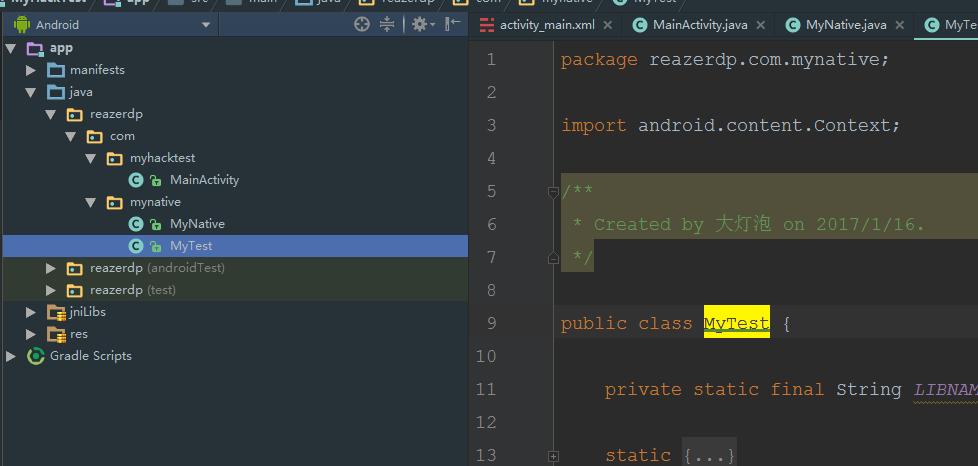The image size is (978, 466).
Task: Switch to MainActivity.java editor tab
Action: pyautogui.click(x=700, y=25)
